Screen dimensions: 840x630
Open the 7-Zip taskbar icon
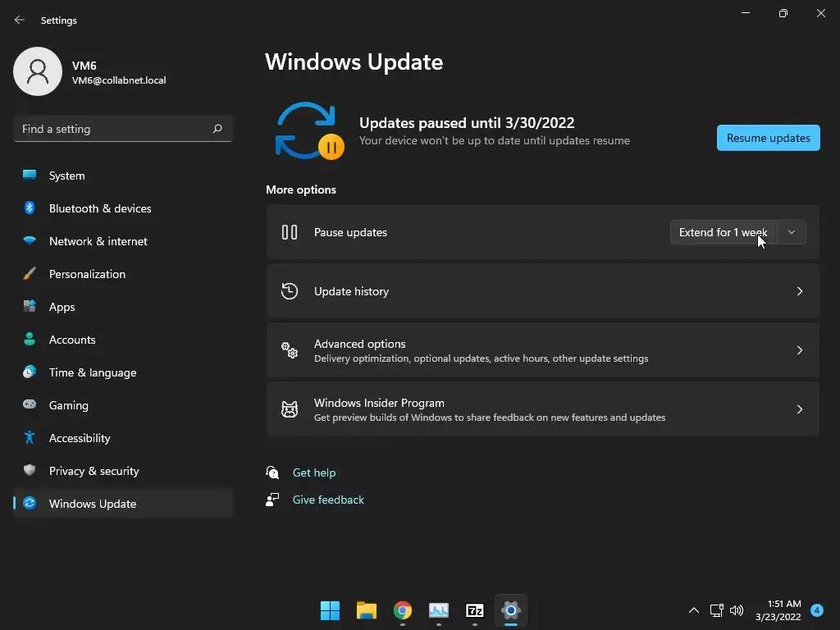(475, 610)
